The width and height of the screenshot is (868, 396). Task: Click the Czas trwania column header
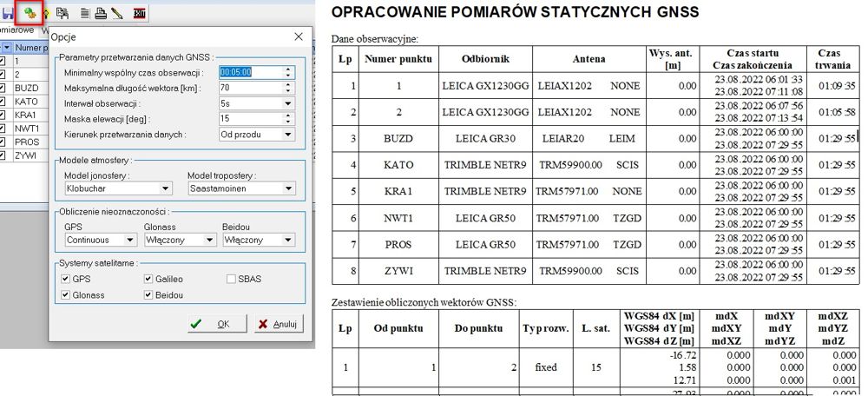click(x=832, y=59)
